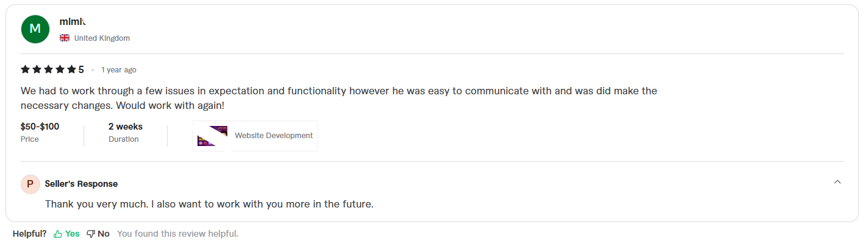Click the thumbs up icon
Screen dimensions: 868x244
(x=58, y=234)
